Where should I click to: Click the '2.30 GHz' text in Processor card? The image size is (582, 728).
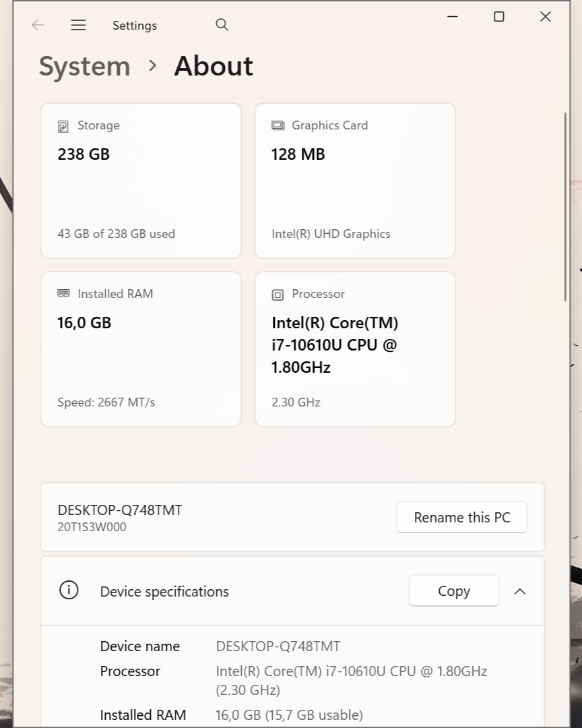click(x=296, y=402)
